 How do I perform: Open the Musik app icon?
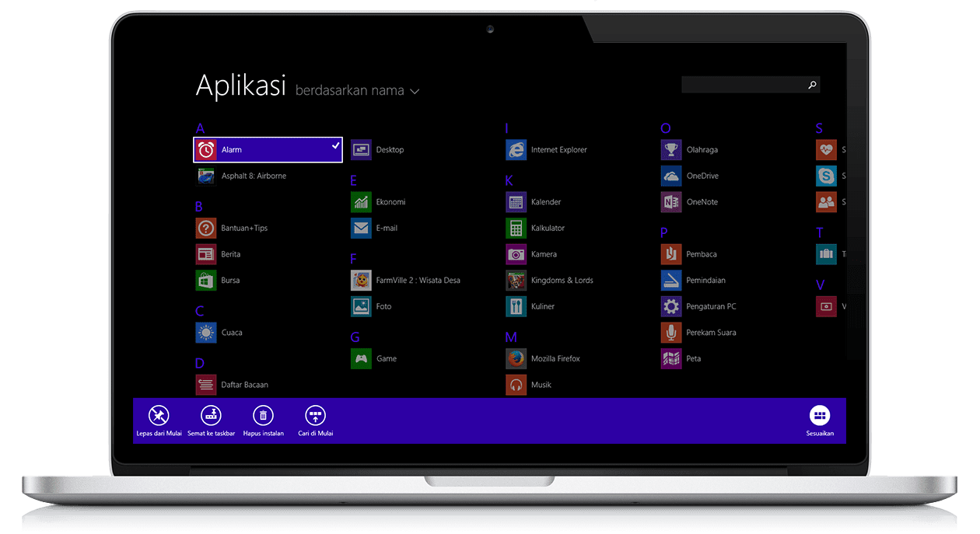[x=516, y=385]
